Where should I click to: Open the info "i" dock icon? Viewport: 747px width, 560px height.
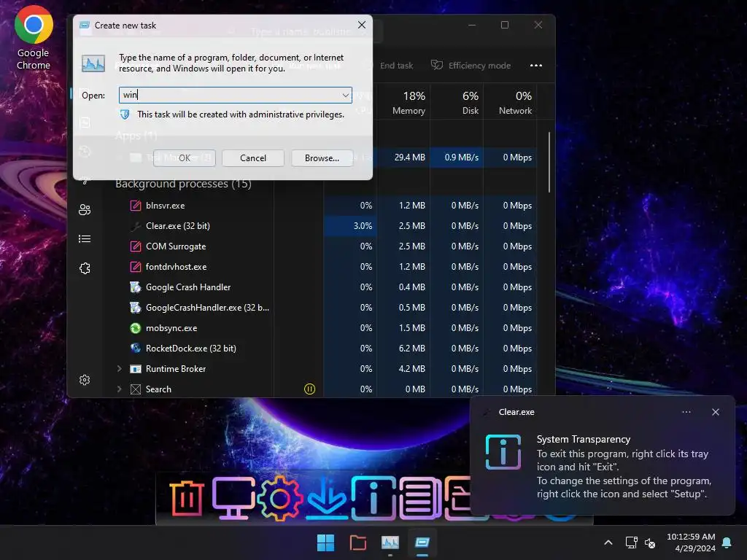[x=373, y=499]
